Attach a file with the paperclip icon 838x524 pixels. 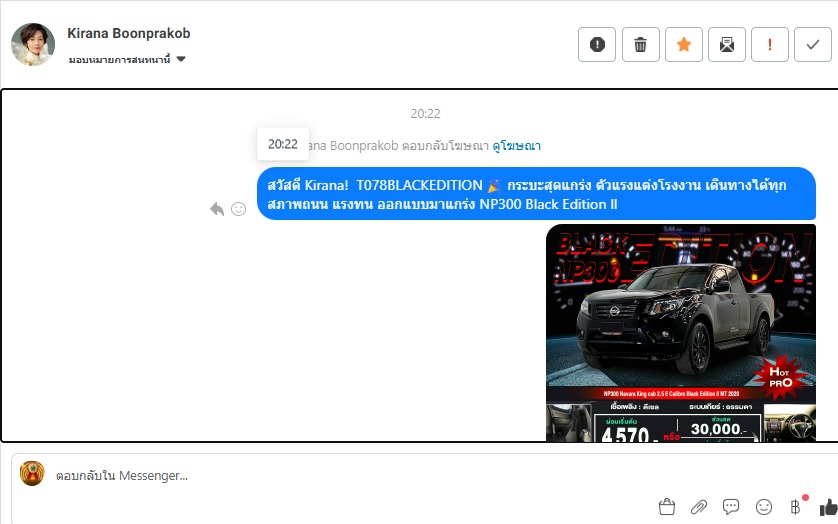(x=699, y=506)
